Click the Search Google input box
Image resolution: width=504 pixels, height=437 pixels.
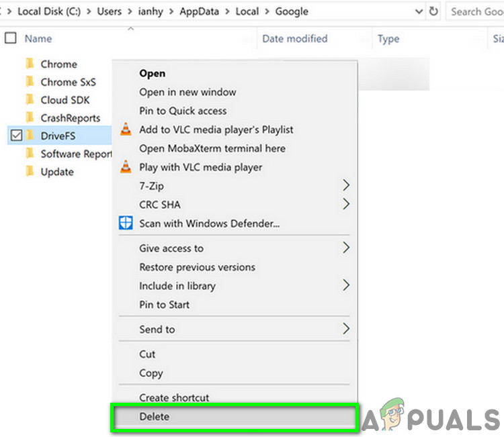(475, 11)
